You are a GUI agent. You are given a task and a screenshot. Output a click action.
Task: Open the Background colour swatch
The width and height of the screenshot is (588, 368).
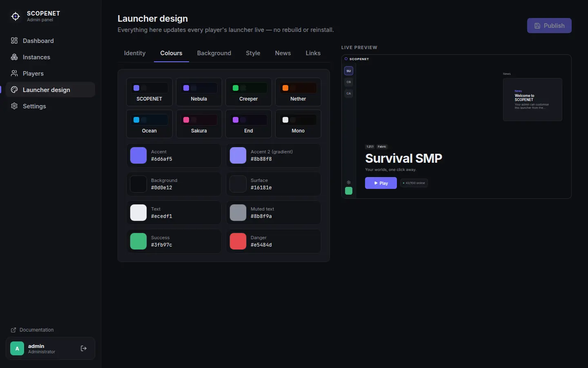pos(138,184)
